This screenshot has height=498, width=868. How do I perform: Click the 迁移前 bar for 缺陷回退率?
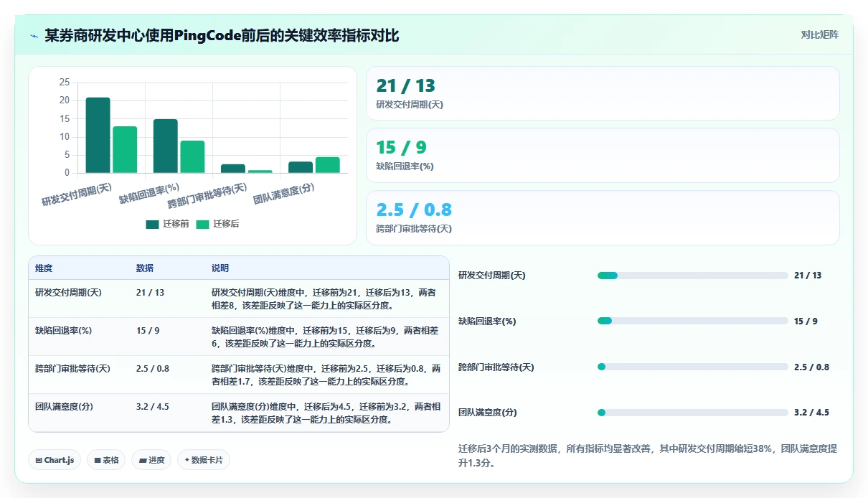[x=166, y=146]
